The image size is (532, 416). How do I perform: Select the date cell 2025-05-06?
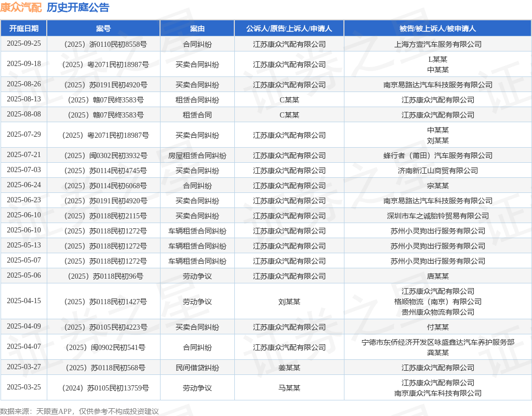tap(24, 276)
